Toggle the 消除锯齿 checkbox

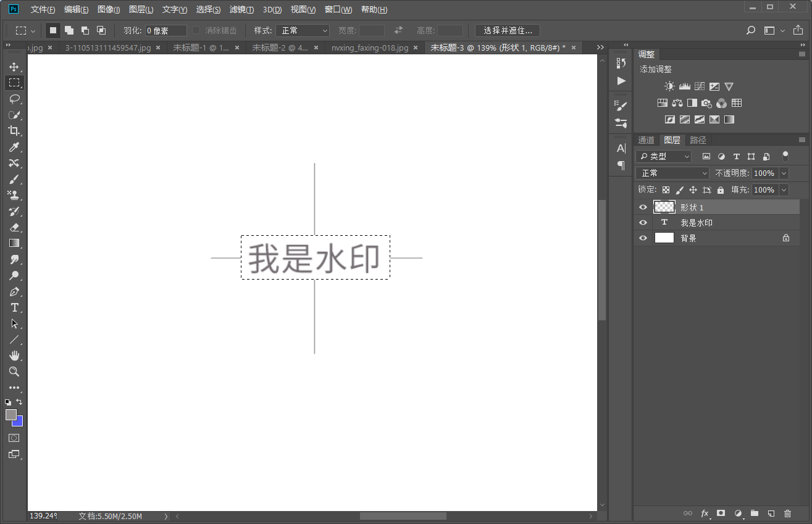(196, 30)
